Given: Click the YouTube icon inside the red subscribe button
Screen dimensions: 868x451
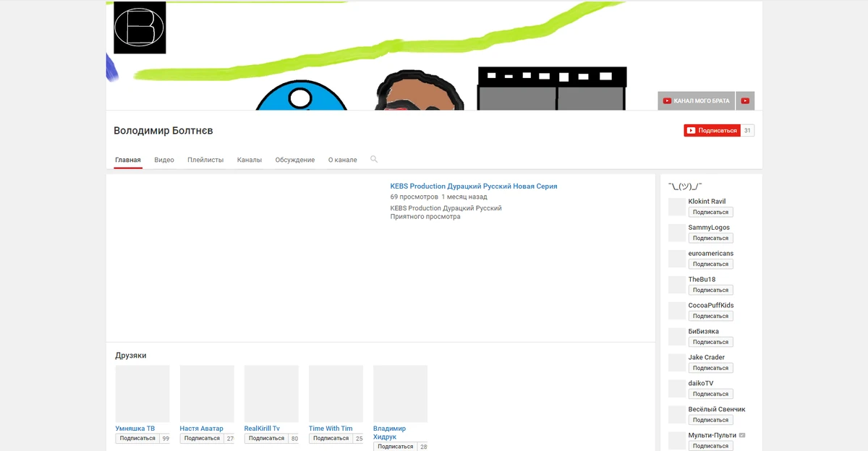Looking at the screenshot, I should (x=690, y=130).
